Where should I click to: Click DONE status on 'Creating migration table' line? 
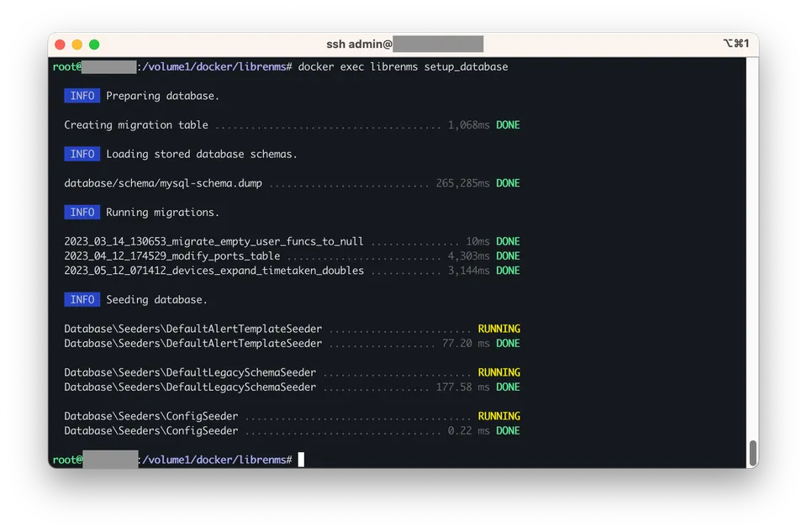point(508,125)
